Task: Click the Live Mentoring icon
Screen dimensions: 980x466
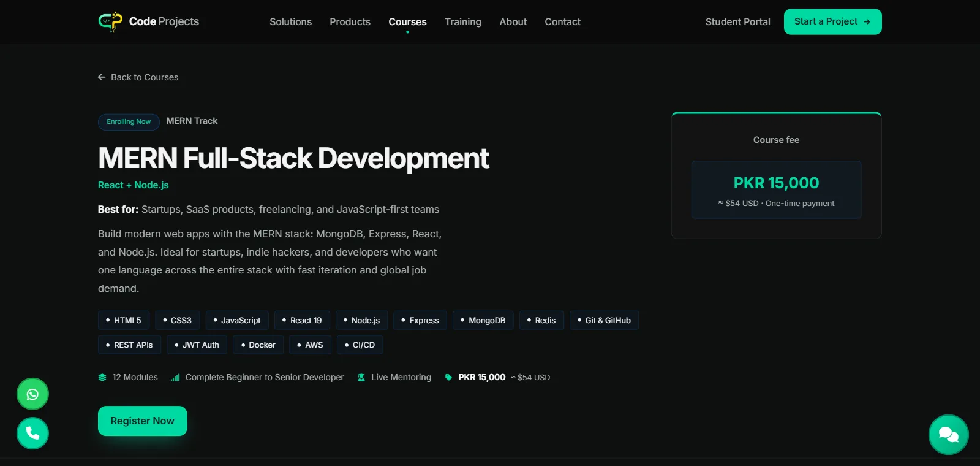Action: (361, 378)
